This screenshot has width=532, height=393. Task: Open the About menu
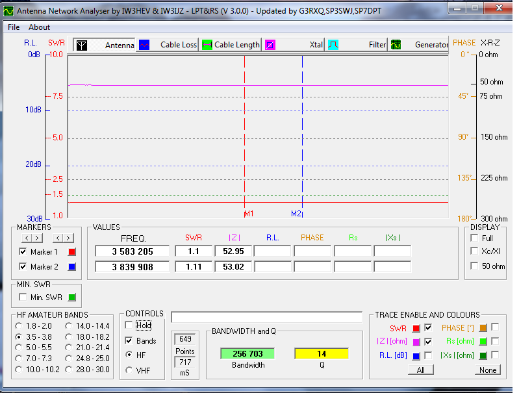(39, 27)
